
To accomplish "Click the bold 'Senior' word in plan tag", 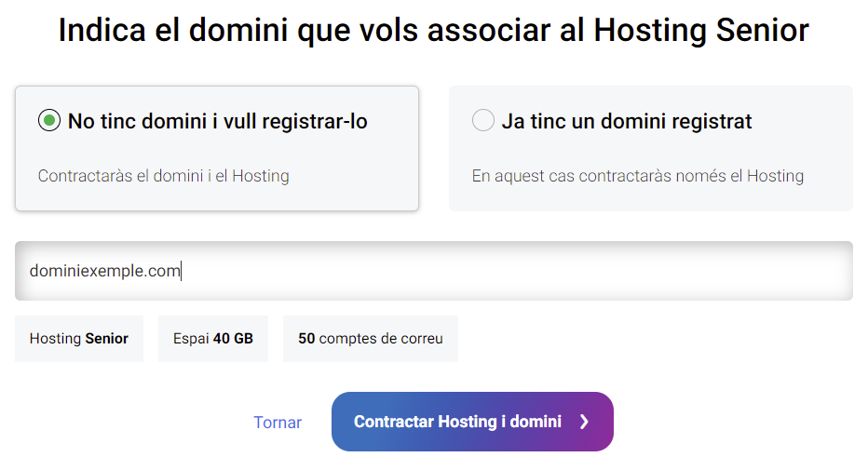I will (x=107, y=339).
